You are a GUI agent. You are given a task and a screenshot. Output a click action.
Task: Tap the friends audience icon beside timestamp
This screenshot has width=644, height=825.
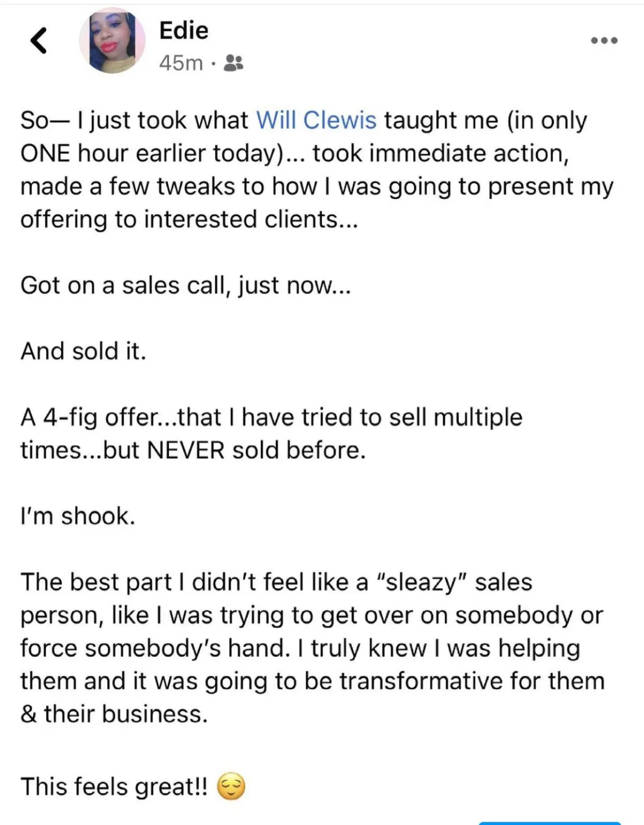click(x=233, y=63)
